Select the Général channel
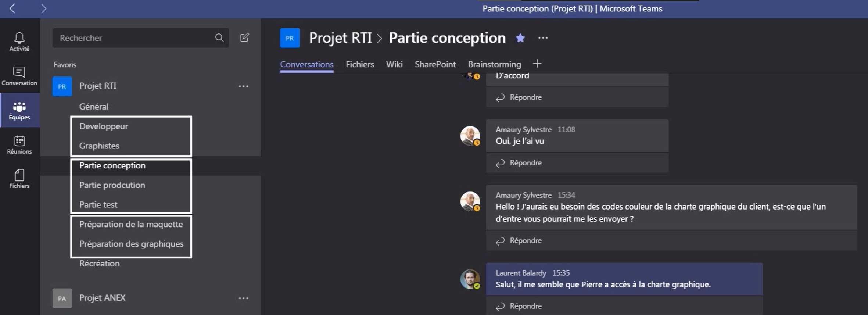The image size is (868, 315). 94,106
